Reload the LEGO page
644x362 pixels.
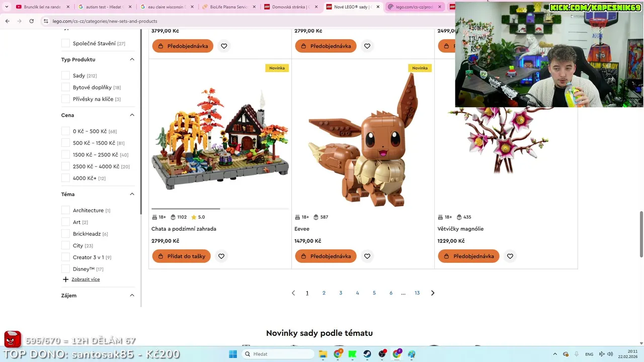tap(31, 21)
